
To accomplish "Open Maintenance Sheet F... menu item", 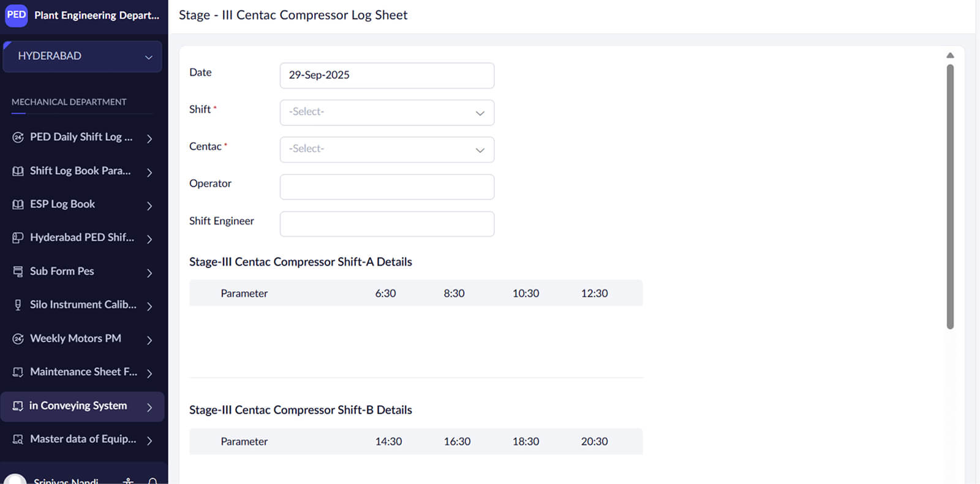I will (x=83, y=372).
